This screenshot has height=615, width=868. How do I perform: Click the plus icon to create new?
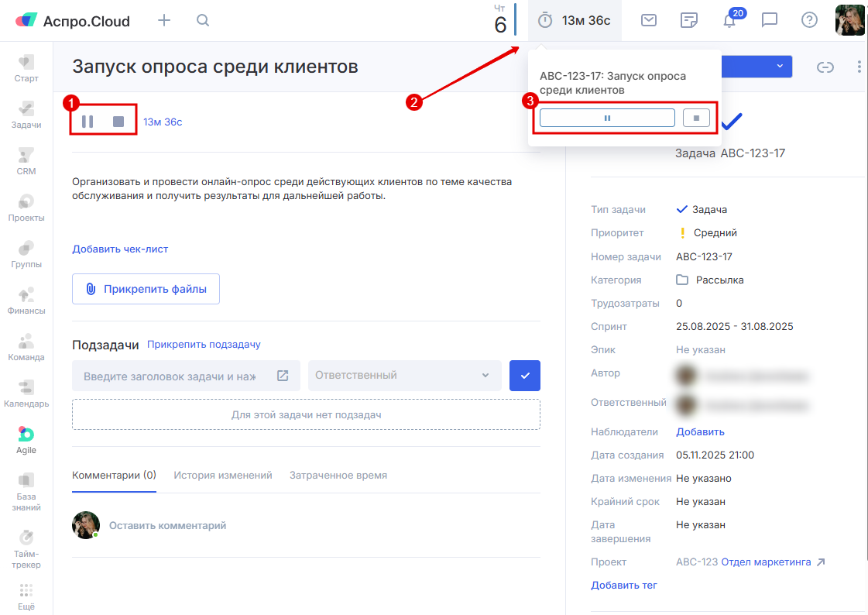tap(164, 21)
